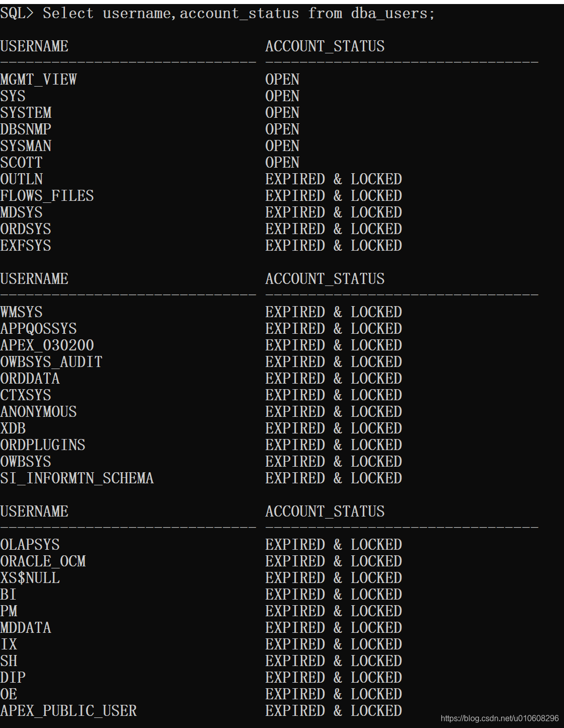Select the MDSYS username
The image size is (564, 728).
click(x=22, y=212)
